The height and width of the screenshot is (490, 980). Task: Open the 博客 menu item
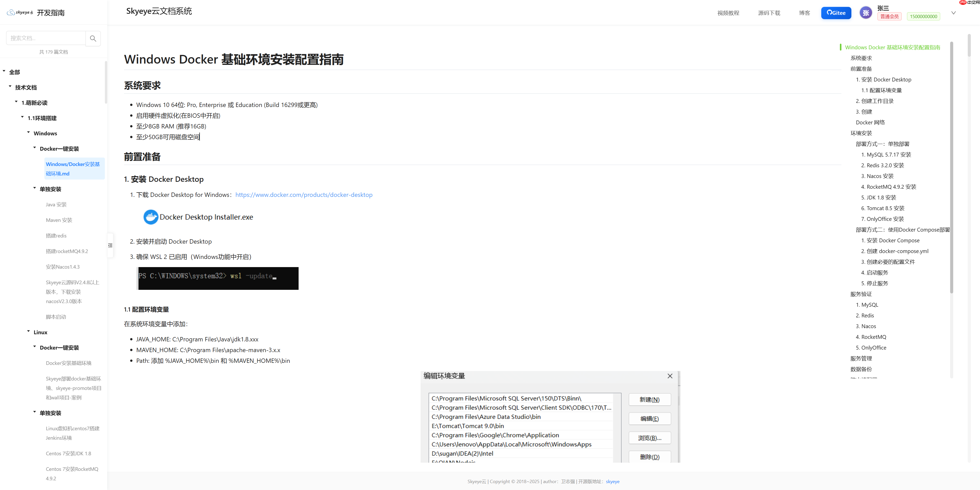[x=804, y=13]
